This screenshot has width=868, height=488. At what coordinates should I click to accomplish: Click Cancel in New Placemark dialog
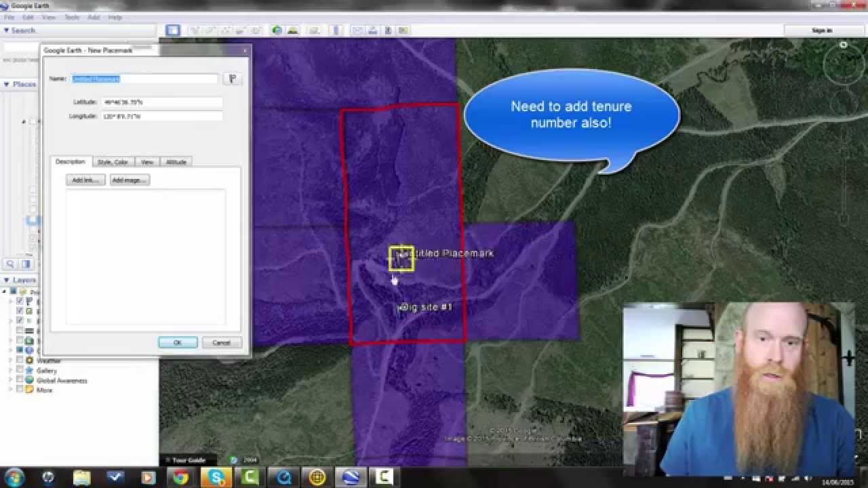[x=222, y=343]
